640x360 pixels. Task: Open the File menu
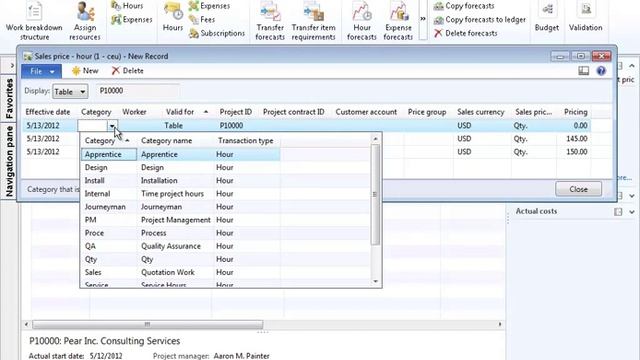pyautogui.click(x=42, y=71)
